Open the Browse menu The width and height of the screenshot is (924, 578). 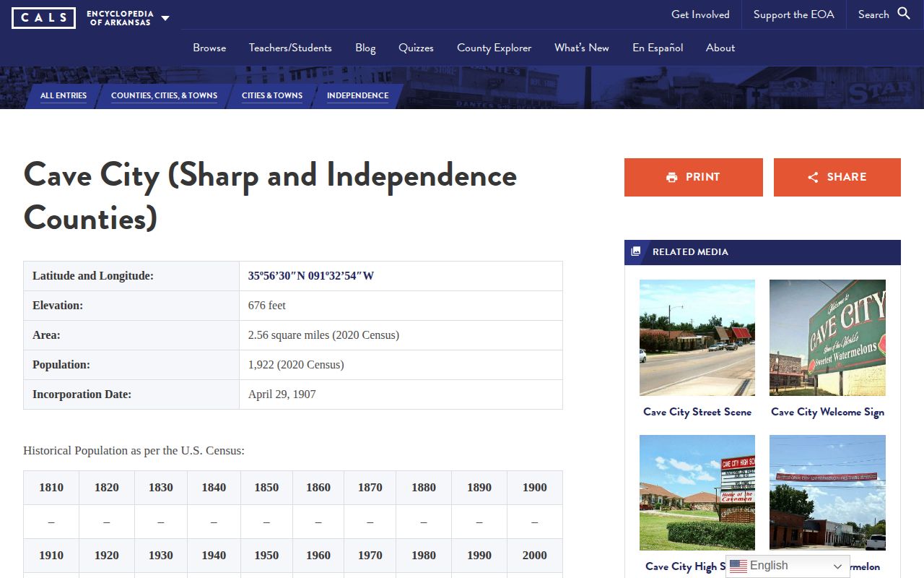209,48
